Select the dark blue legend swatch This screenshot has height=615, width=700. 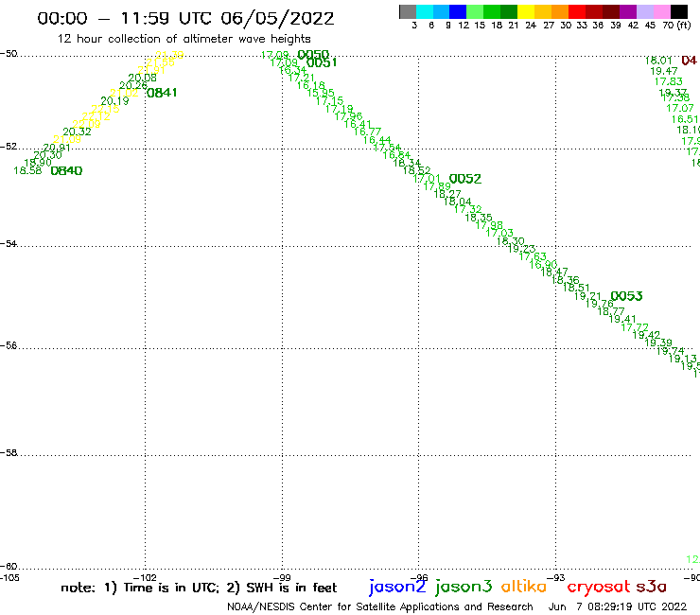coord(458,11)
